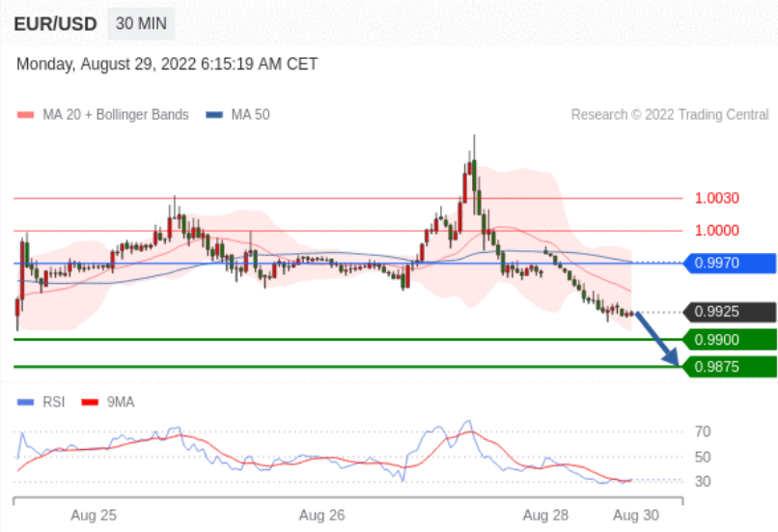
Task: Click the Monday, August 29, 2022 timestamp
Action: pos(167,65)
